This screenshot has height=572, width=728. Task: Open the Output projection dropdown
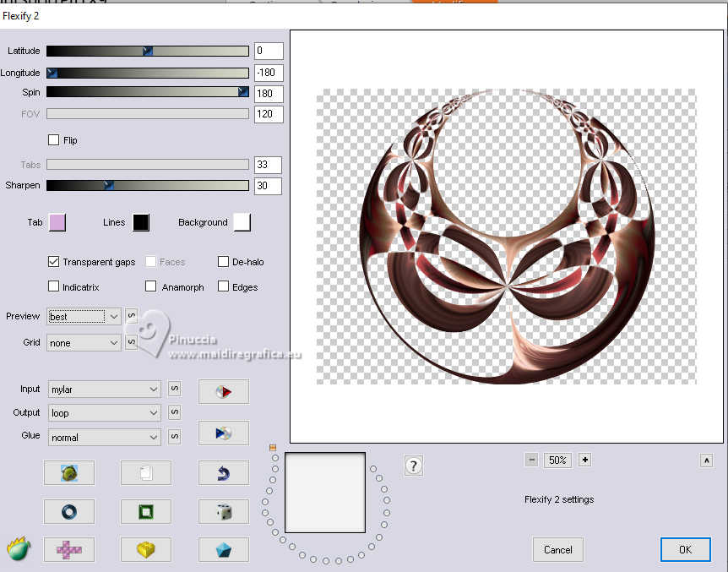click(x=105, y=413)
